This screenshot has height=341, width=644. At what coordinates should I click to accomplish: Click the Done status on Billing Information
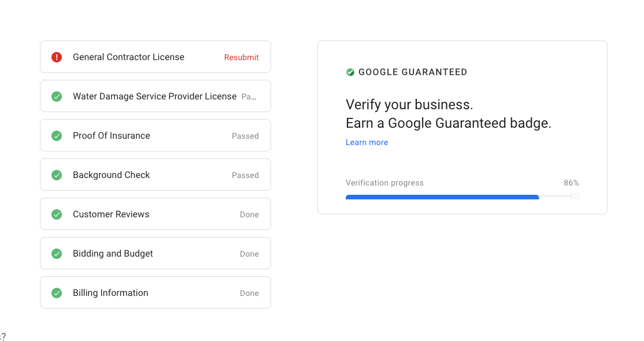click(249, 294)
